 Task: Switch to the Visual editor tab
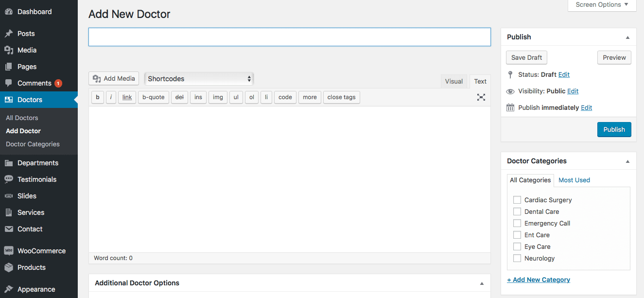point(454,81)
